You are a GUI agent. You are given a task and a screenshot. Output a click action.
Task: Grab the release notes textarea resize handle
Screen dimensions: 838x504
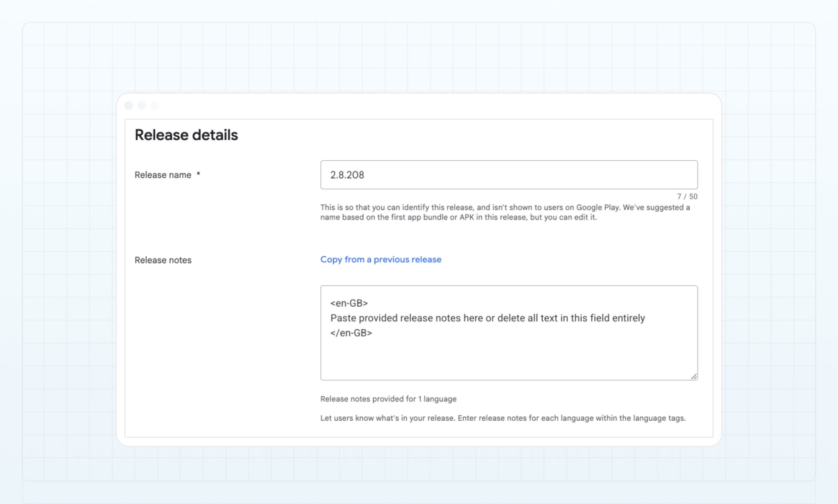(694, 377)
